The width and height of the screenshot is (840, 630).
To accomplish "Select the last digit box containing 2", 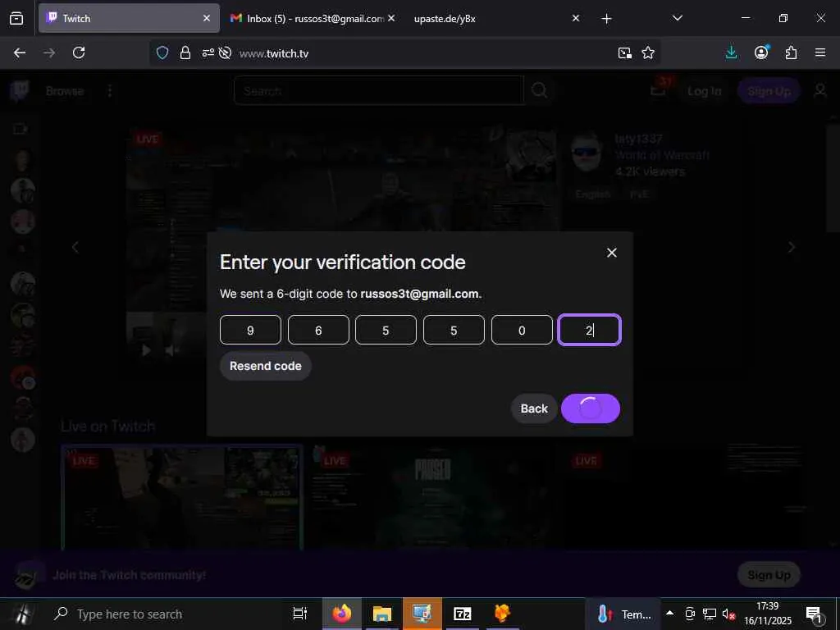I will (x=589, y=330).
